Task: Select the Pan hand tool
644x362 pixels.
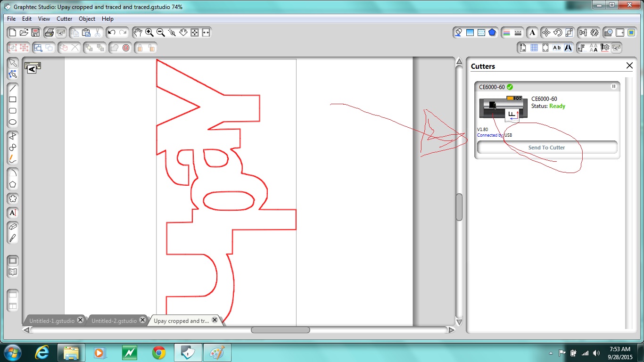Action: 138,33
